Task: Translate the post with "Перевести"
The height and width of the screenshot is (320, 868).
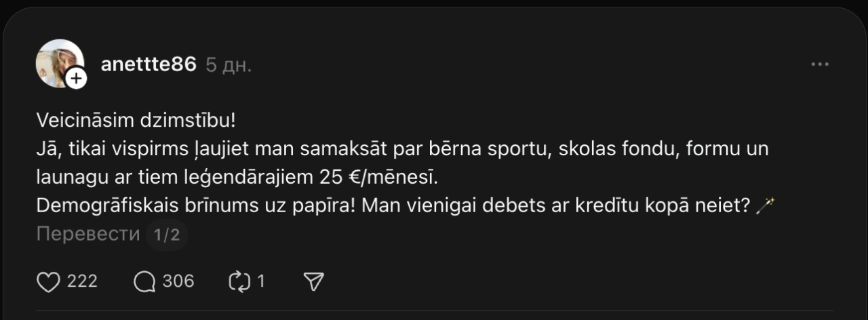Action: tap(88, 235)
